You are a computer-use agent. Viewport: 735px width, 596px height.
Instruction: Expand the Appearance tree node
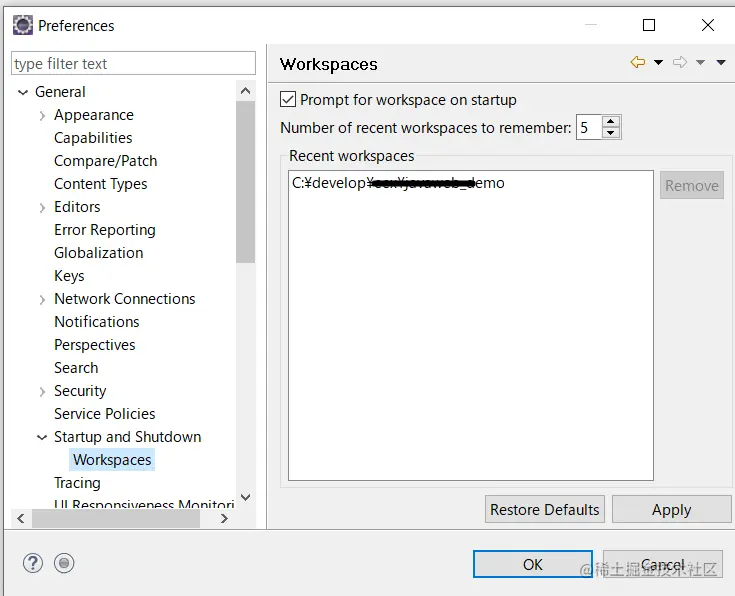coord(42,116)
